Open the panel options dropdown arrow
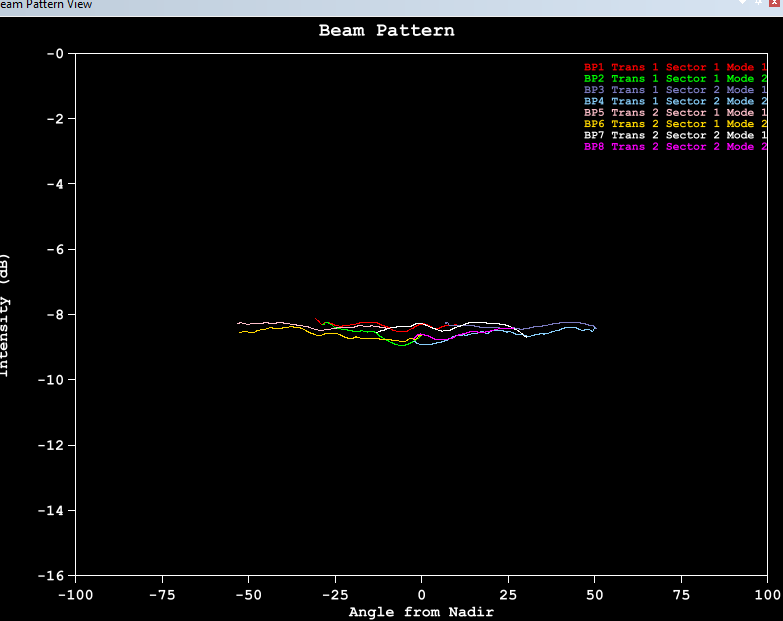Viewport: 783px width, 621px height. (744, 4)
